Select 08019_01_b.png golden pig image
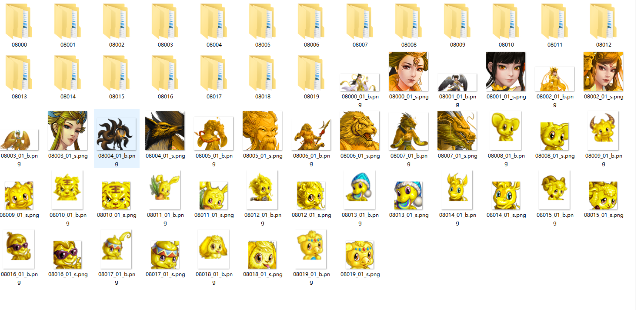 click(x=310, y=249)
